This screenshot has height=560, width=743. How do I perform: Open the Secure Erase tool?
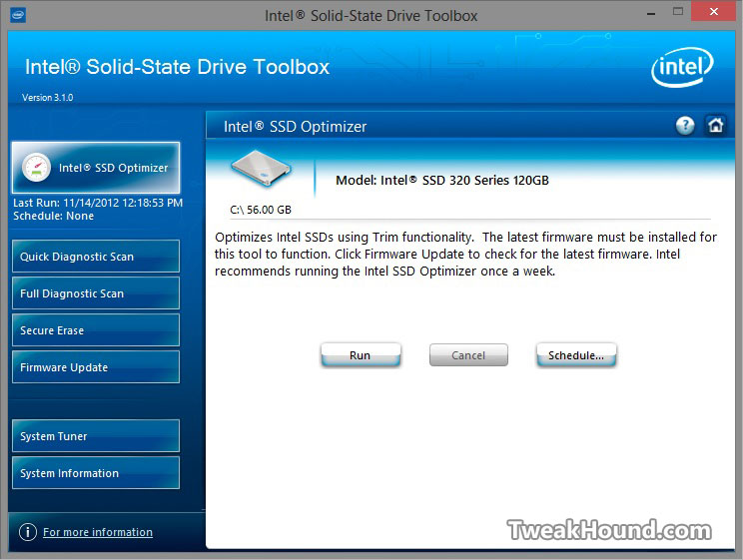point(96,330)
